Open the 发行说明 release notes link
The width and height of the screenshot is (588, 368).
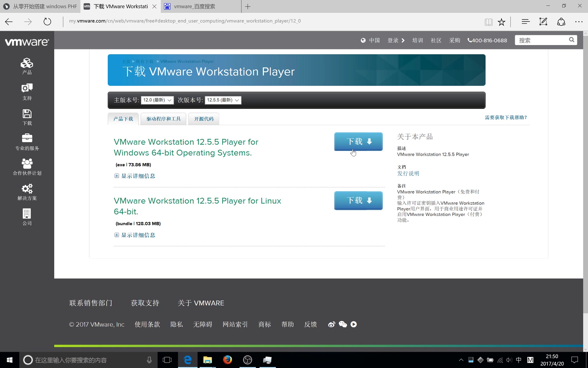(408, 174)
